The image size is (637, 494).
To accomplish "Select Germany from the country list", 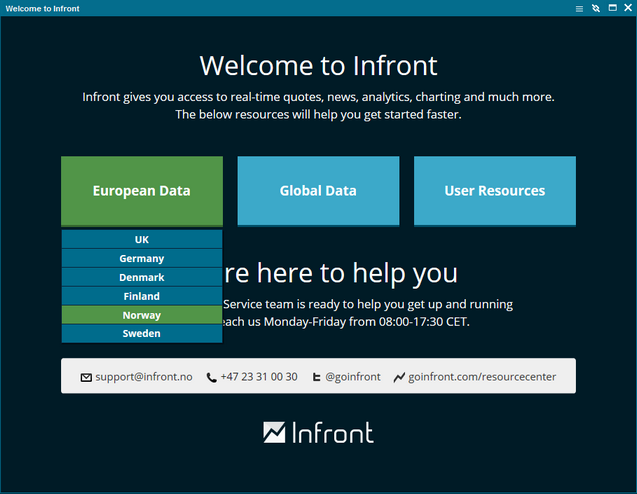I will (142, 258).
